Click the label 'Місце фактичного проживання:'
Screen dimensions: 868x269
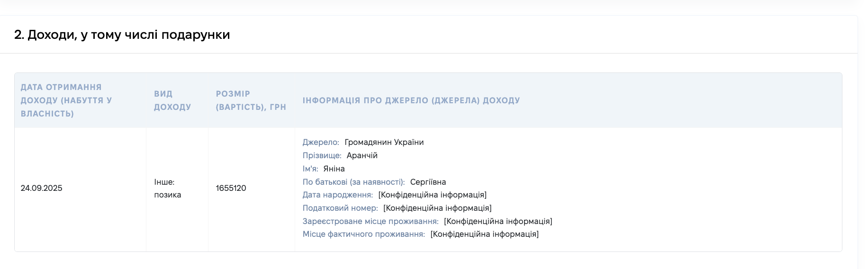(364, 234)
